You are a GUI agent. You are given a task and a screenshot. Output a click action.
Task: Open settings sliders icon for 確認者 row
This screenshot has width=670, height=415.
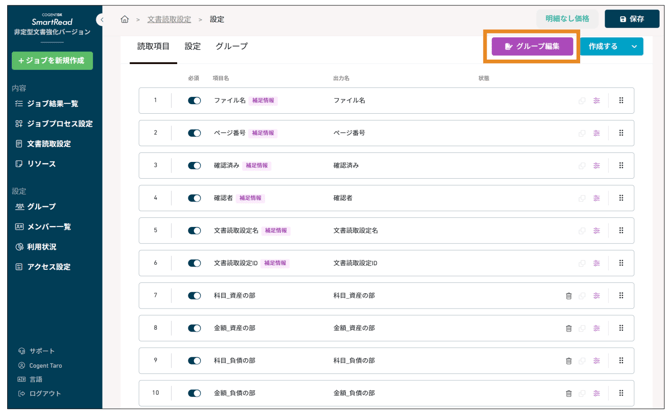(x=596, y=198)
